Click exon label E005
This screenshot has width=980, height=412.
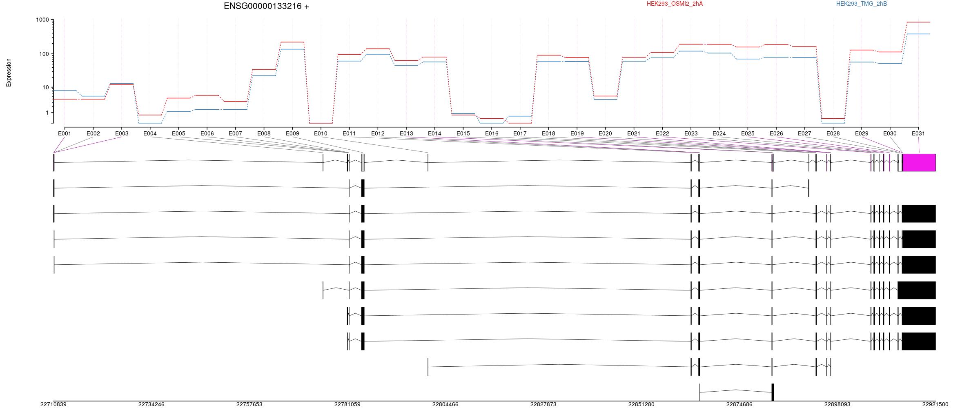click(x=178, y=133)
